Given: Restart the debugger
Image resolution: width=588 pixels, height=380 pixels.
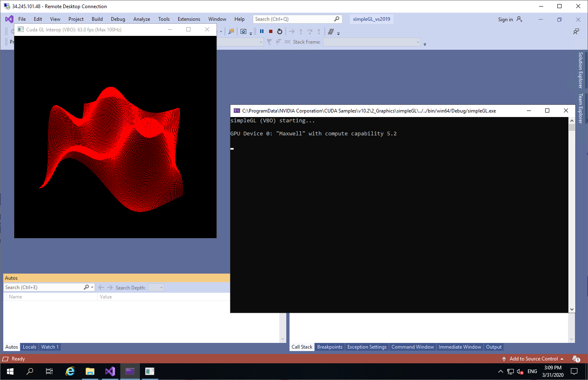Looking at the screenshot, I should coord(280,31).
